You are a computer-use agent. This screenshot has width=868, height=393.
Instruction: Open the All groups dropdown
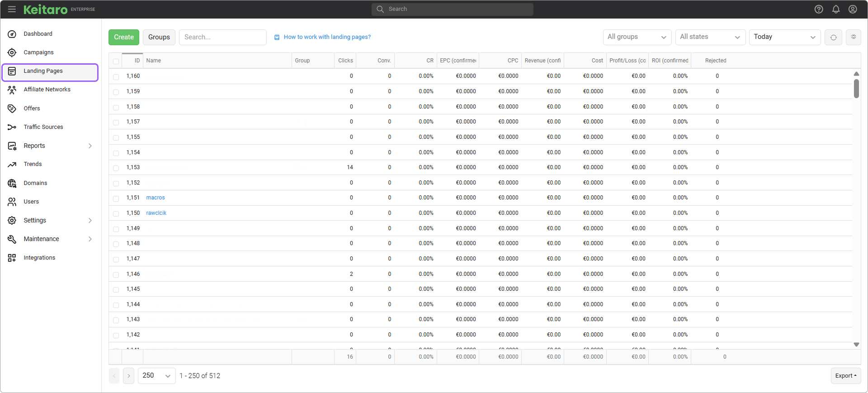point(637,37)
